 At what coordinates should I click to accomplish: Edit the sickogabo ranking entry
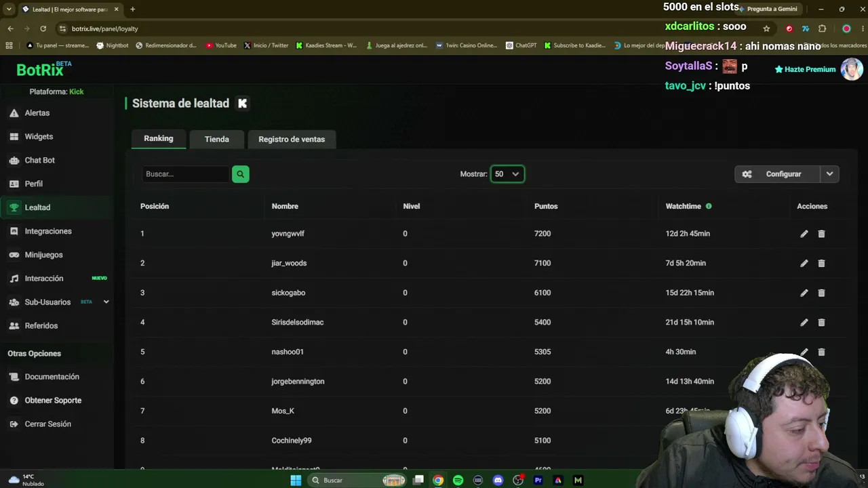click(x=804, y=293)
